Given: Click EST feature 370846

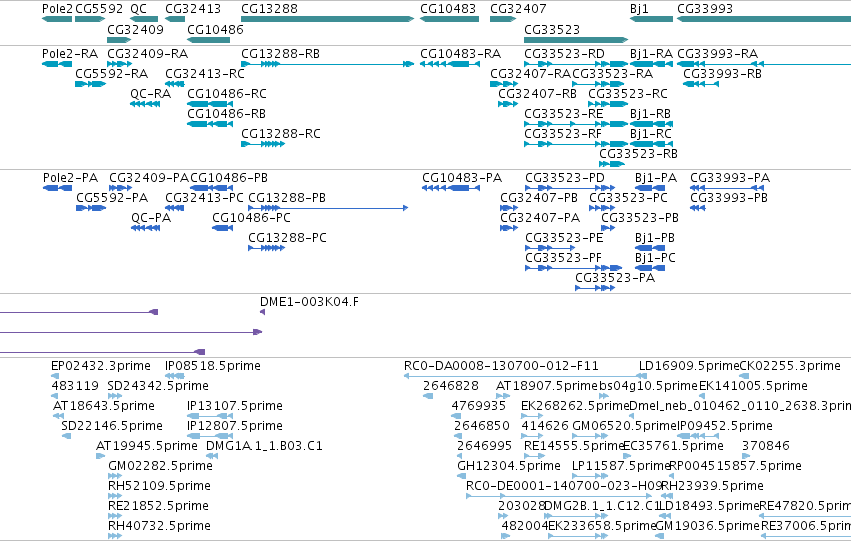Looking at the screenshot, I should coord(747,456).
